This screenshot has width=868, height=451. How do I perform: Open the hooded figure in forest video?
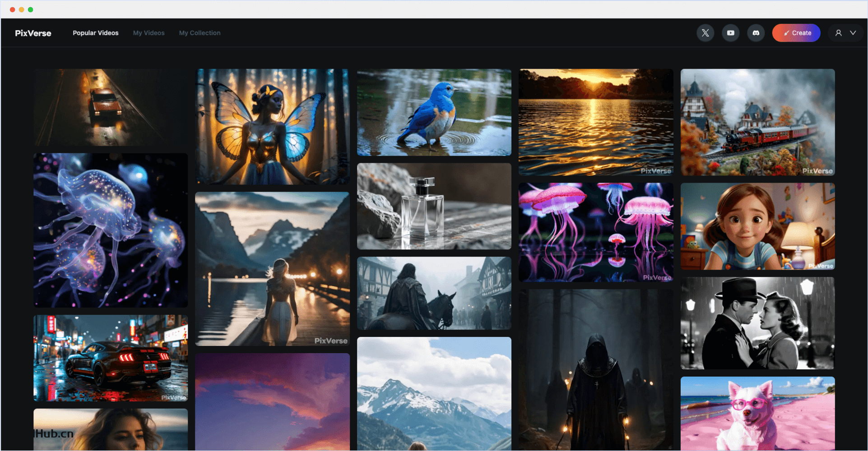596,370
